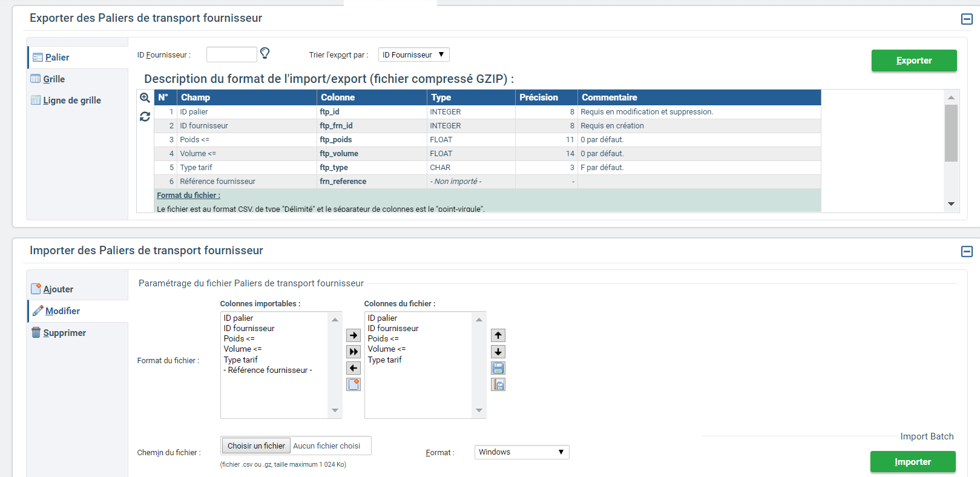The height and width of the screenshot is (477, 980).
Task: Click the single right arrow to add column
Action: (x=354, y=335)
